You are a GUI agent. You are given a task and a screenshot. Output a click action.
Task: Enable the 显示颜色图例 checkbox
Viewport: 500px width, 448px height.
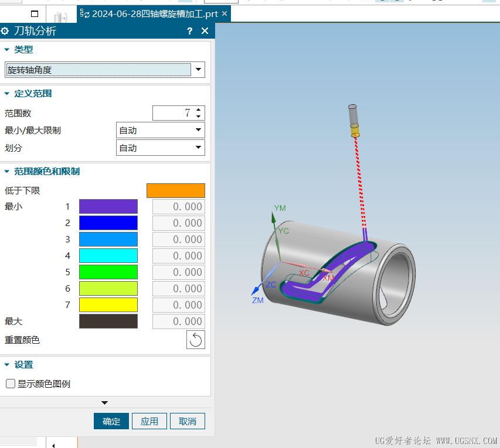(11, 384)
